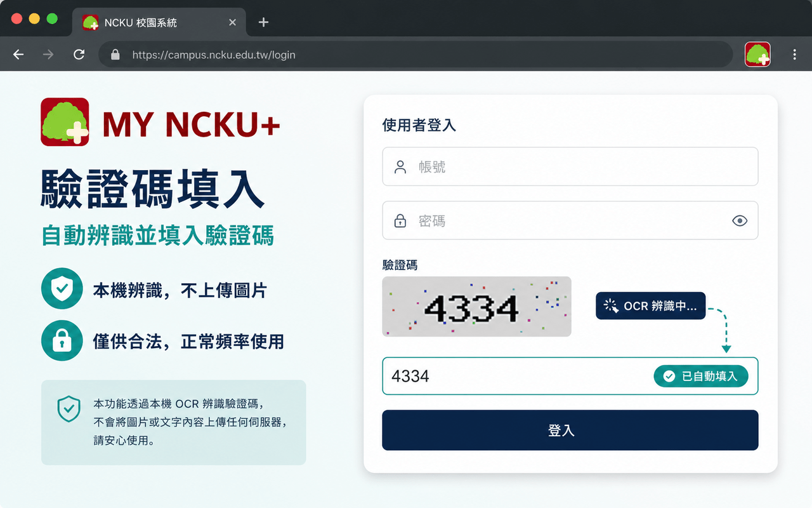Image resolution: width=812 pixels, height=508 pixels.
Task: Open the MY NCKU+ extension icon in toolbar
Action: (757, 55)
